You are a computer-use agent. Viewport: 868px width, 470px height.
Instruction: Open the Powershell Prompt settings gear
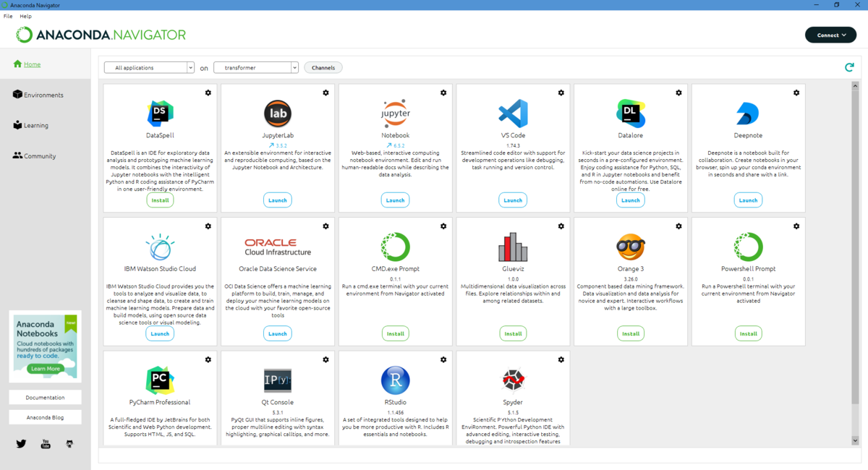(796, 226)
